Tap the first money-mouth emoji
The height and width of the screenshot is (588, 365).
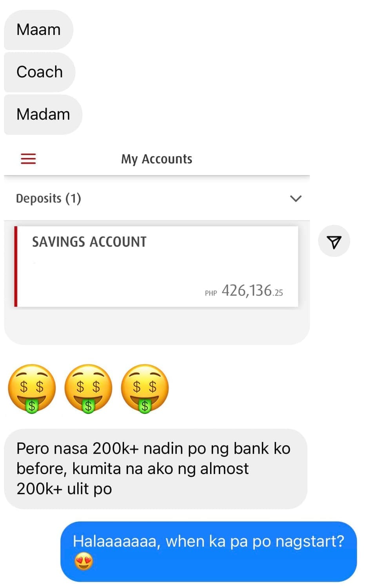(32, 388)
